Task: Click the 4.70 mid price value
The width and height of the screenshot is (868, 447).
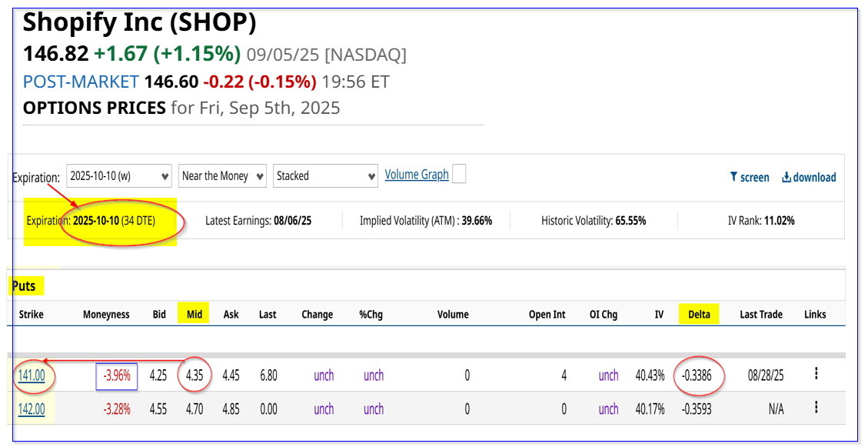Action: point(195,409)
